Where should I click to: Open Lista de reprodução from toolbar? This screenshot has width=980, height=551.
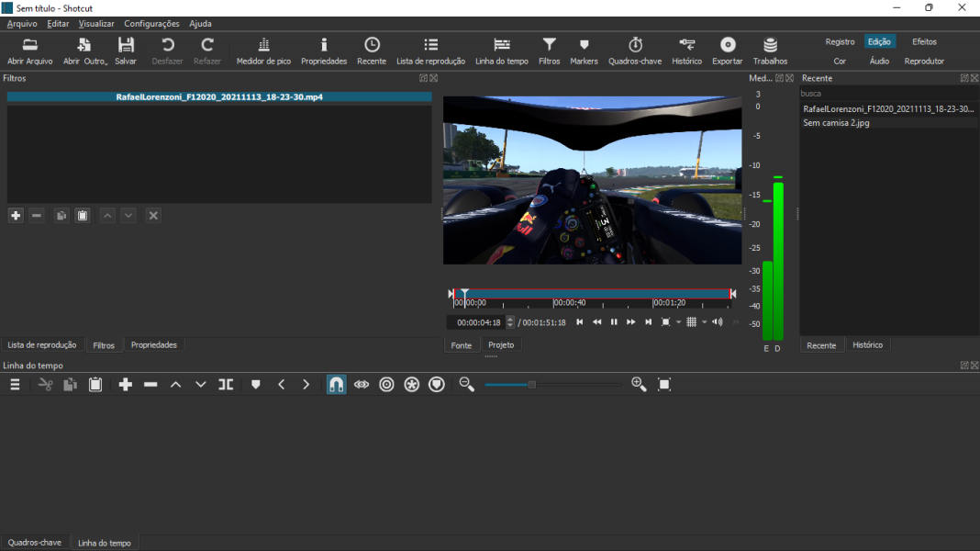(430, 51)
